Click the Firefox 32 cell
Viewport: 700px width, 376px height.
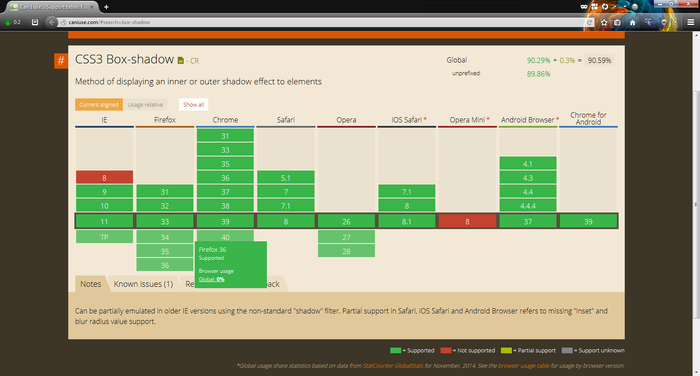(x=165, y=205)
